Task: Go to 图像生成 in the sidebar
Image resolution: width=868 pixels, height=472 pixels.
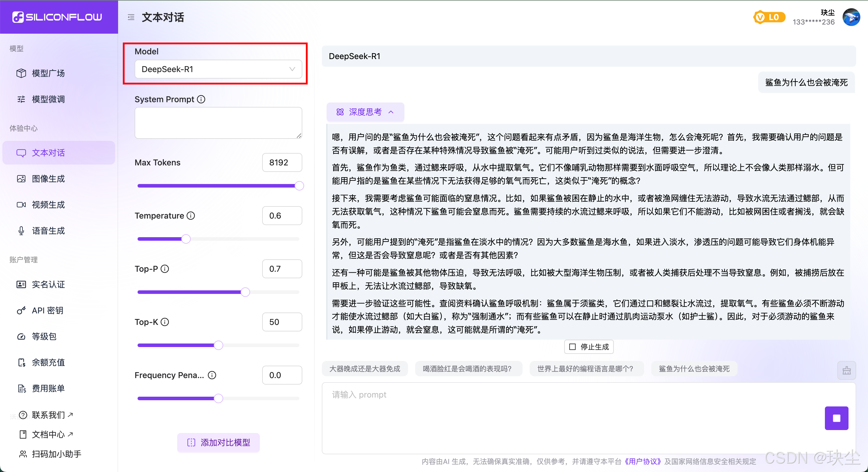Action: point(48,179)
